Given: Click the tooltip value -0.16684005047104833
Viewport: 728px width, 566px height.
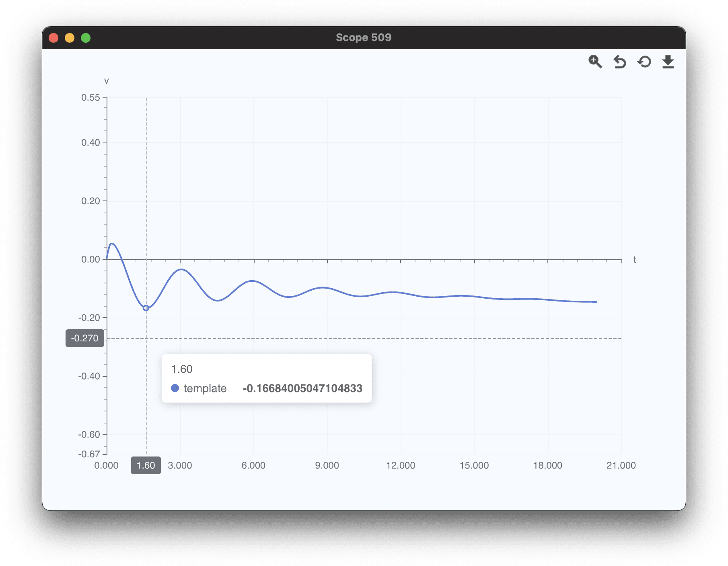Looking at the screenshot, I should click(x=302, y=388).
